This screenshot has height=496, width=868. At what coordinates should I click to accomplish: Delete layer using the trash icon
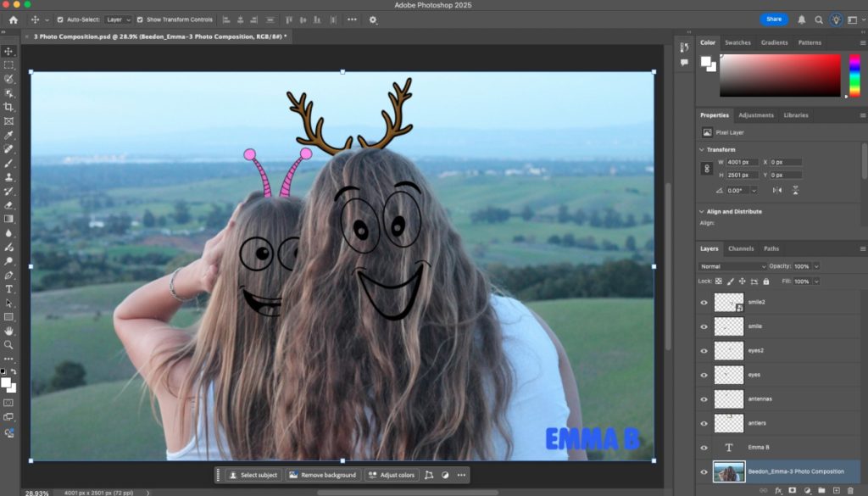pos(850,490)
